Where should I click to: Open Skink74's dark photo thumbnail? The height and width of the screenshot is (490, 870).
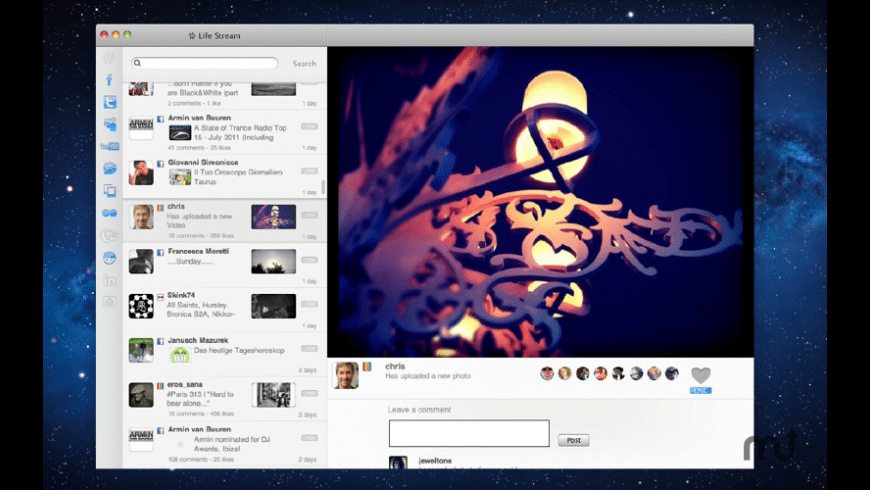tap(274, 306)
